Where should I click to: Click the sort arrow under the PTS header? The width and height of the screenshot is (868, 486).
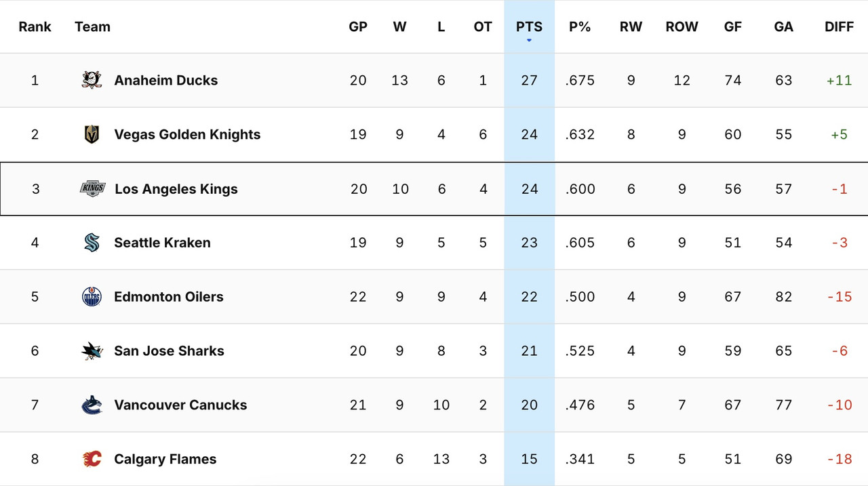[529, 40]
